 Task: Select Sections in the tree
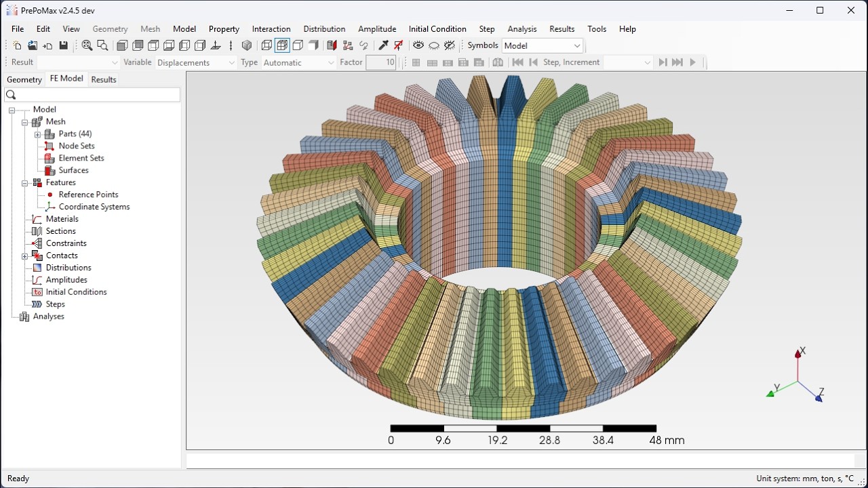(x=60, y=231)
